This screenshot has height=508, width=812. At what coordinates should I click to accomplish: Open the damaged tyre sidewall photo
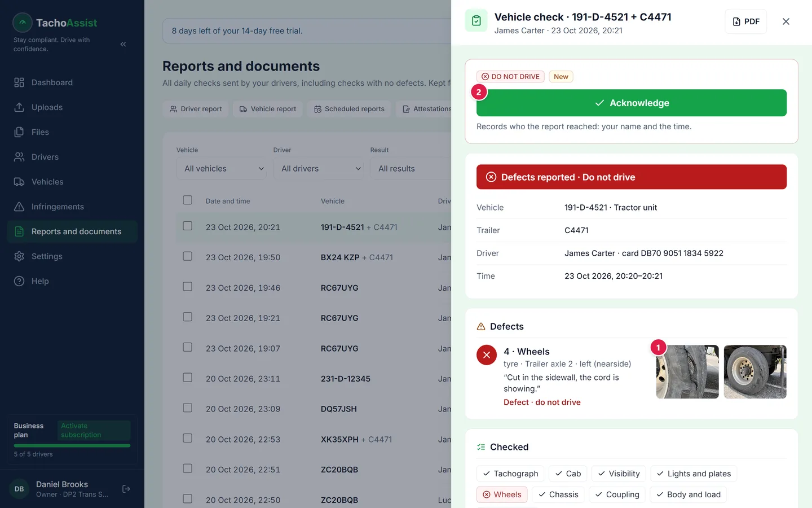687,372
